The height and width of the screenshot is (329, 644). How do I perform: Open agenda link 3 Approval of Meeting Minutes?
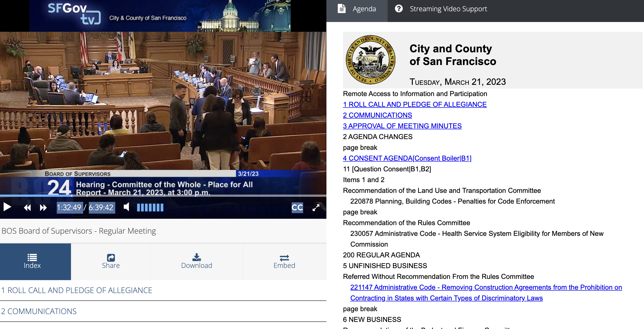(x=402, y=126)
